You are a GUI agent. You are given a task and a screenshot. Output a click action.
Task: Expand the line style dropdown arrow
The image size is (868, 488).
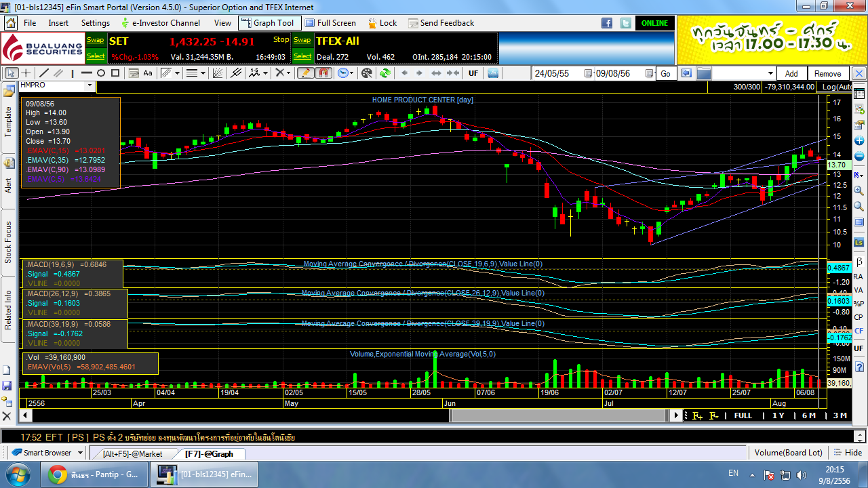(177, 73)
